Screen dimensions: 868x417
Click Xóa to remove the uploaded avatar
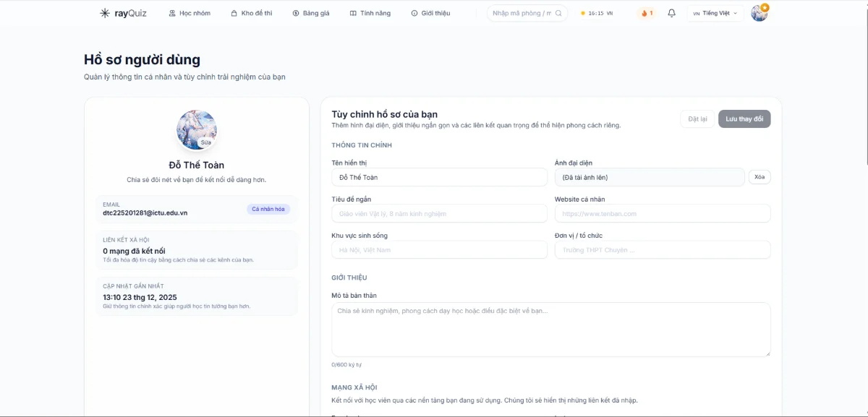759,177
